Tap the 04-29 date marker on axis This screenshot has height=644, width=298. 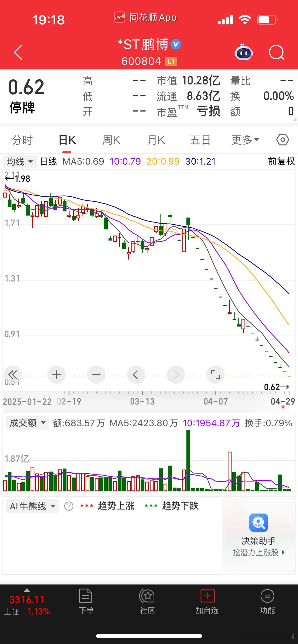(x=283, y=402)
